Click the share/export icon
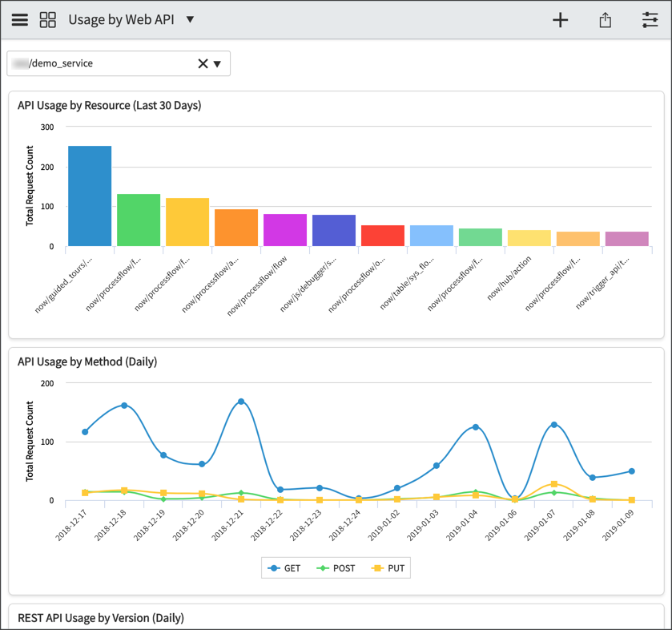Image resolution: width=672 pixels, height=630 pixels. pos(606,19)
